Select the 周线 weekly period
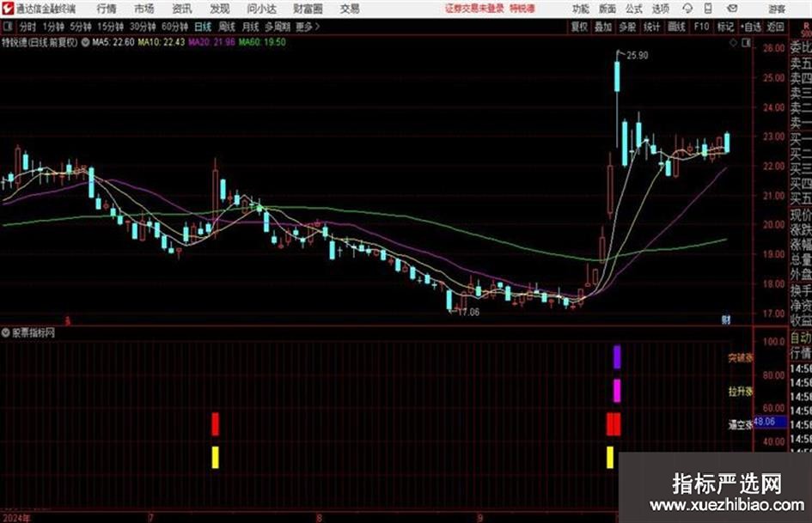The image size is (812, 523). [227, 27]
